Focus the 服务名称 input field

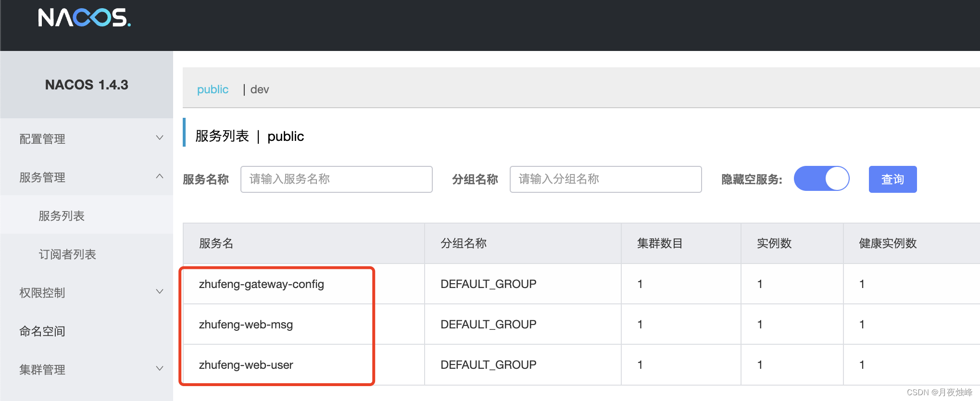[x=336, y=179]
